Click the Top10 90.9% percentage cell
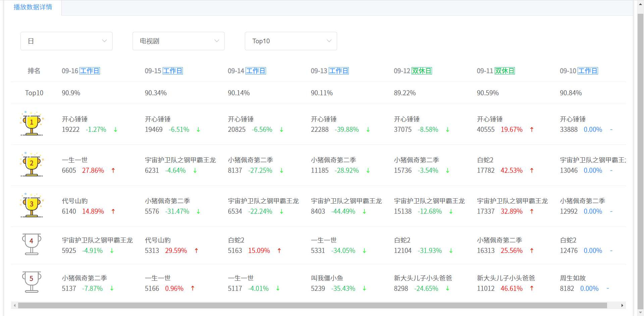This screenshot has height=316, width=644. 71,93
